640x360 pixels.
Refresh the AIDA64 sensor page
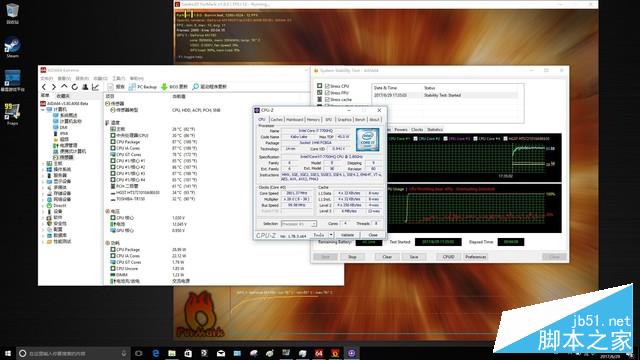click(x=75, y=87)
